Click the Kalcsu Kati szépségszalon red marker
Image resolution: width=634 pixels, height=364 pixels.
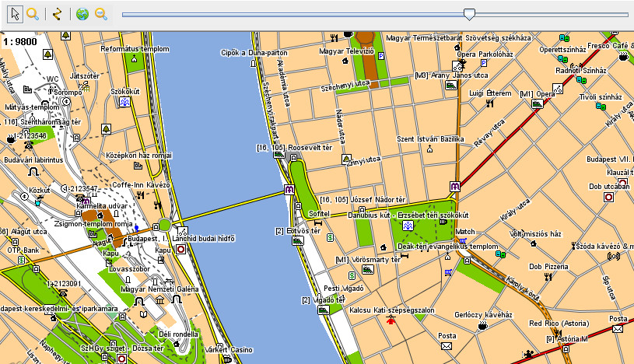click(x=391, y=320)
